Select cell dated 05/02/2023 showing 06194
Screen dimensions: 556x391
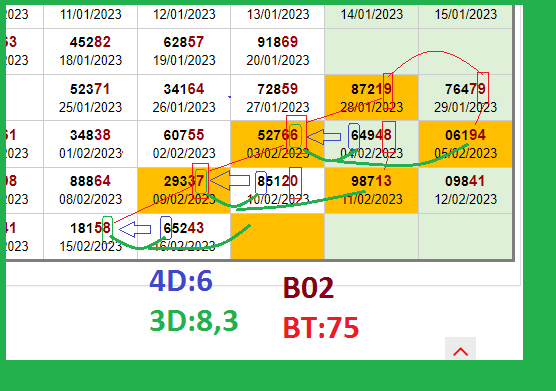pos(465,144)
